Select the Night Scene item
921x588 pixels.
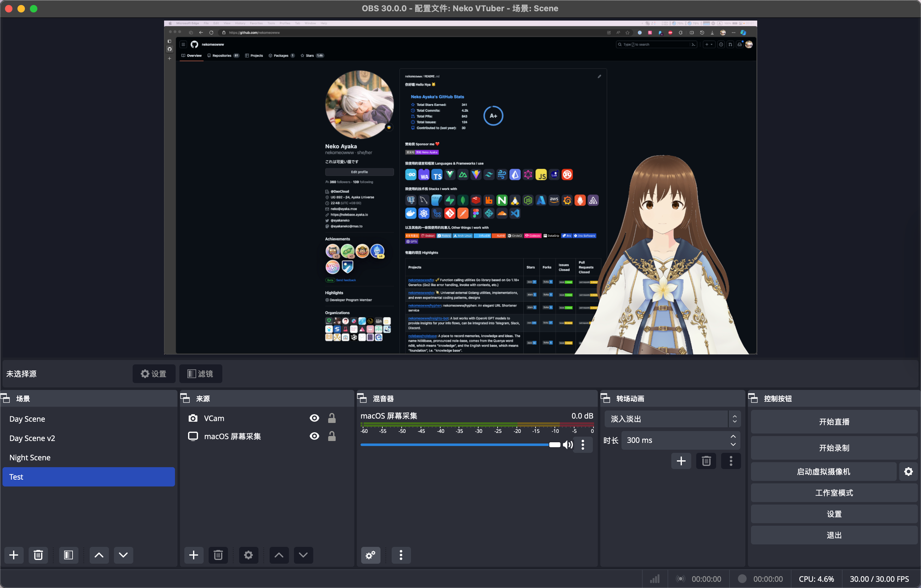pos(30,458)
